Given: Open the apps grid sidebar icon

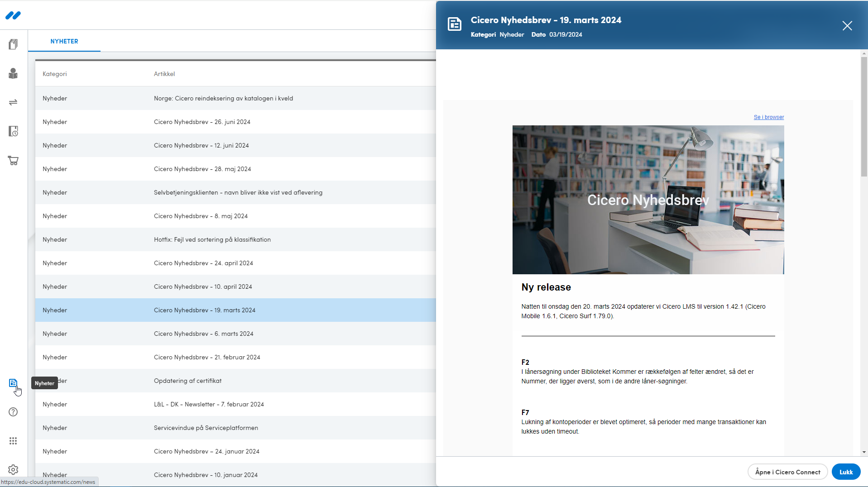Looking at the screenshot, I should point(13,441).
